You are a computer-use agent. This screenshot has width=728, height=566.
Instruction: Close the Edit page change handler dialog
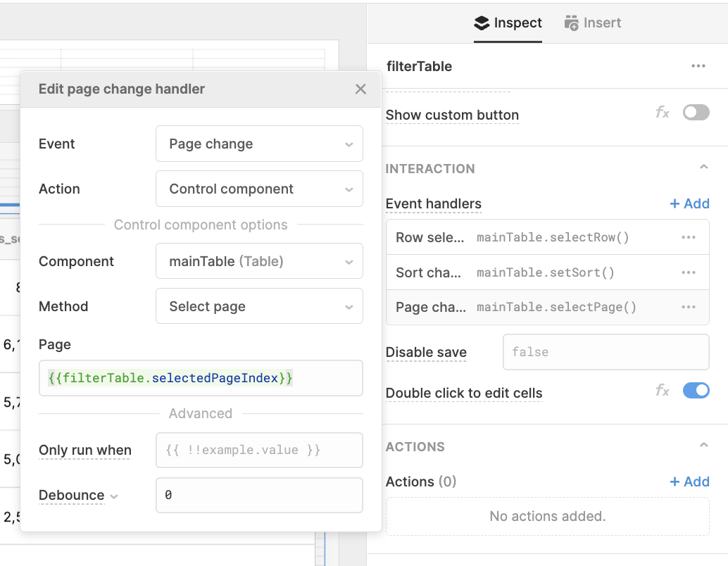tap(360, 89)
